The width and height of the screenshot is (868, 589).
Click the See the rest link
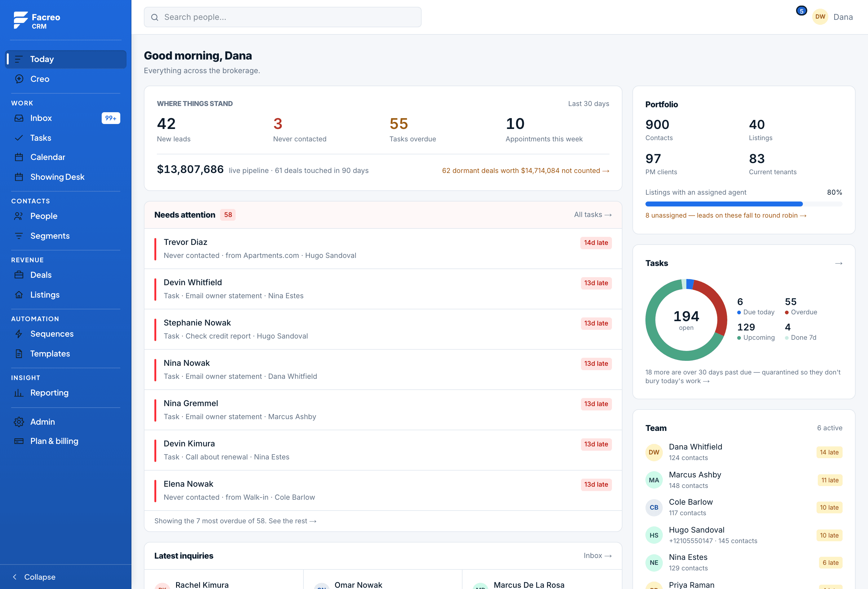pyautogui.click(x=292, y=521)
